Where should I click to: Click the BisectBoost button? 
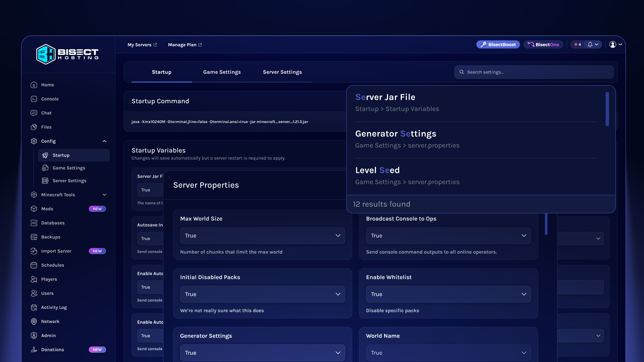point(498,45)
